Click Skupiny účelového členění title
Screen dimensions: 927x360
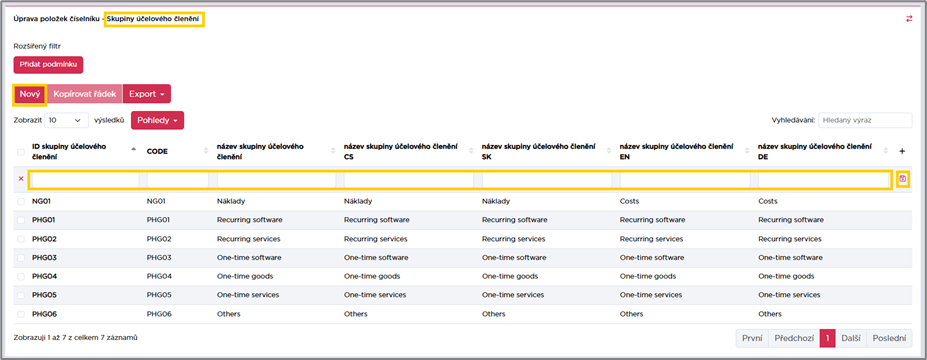tap(154, 19)
